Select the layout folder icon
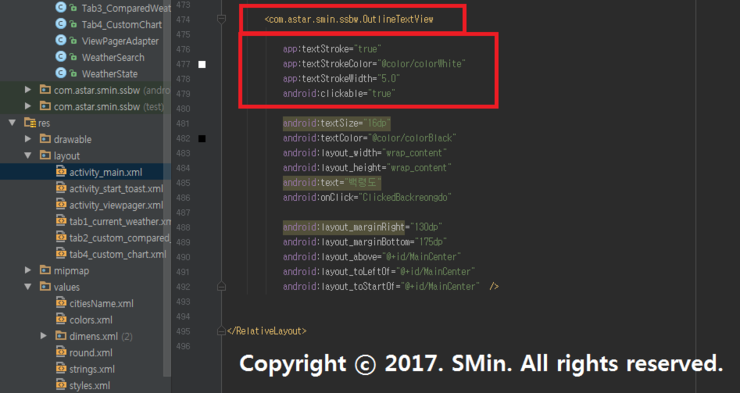 45,155
